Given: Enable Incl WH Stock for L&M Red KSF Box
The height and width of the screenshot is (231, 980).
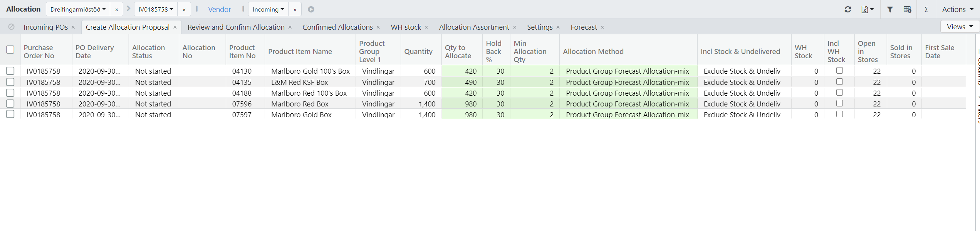Looking at the screenshot, I should (x=839, y=82).
